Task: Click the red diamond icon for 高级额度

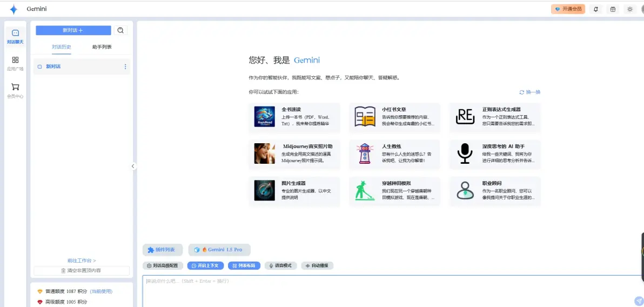Action: 40,302
